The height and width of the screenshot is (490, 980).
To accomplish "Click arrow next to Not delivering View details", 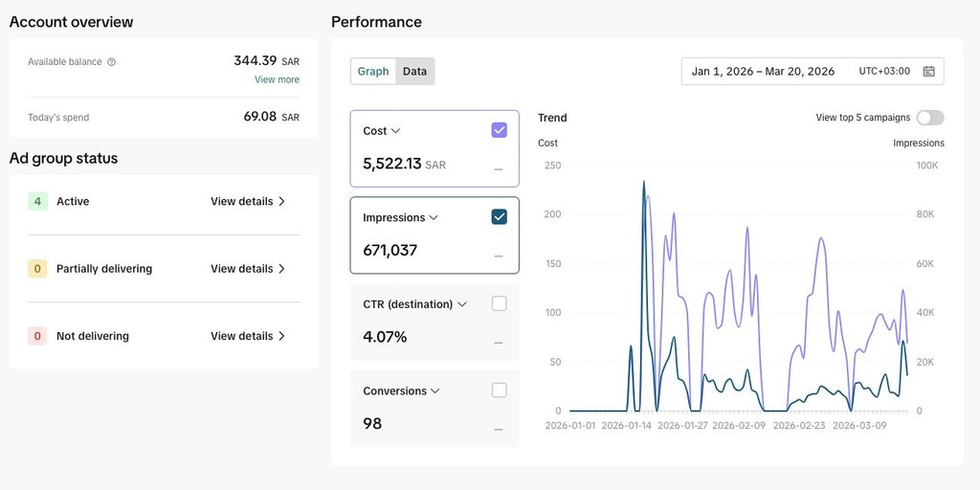I will (x=281, y=336).
